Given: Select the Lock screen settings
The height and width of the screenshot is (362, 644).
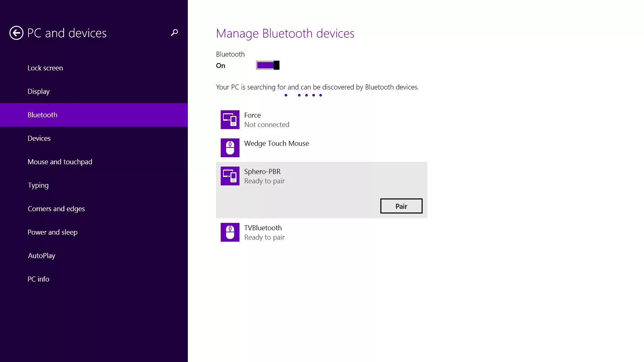Looking at the screenshot, I should pos(45,68).
